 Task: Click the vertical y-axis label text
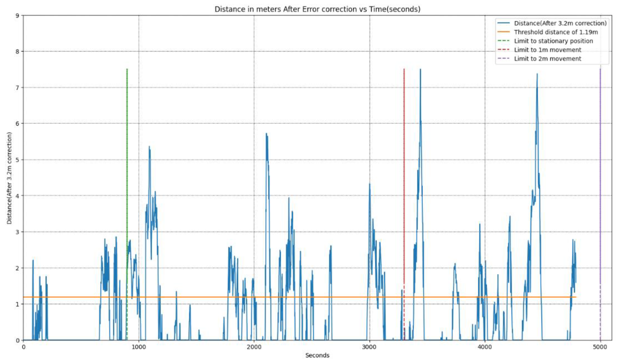point(9,178)
